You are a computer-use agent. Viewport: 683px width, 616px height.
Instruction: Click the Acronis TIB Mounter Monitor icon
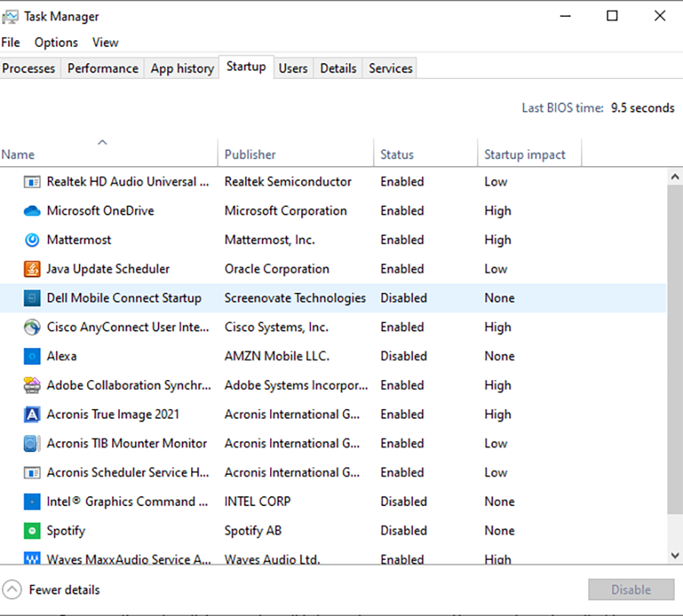[x=32, y=444]
